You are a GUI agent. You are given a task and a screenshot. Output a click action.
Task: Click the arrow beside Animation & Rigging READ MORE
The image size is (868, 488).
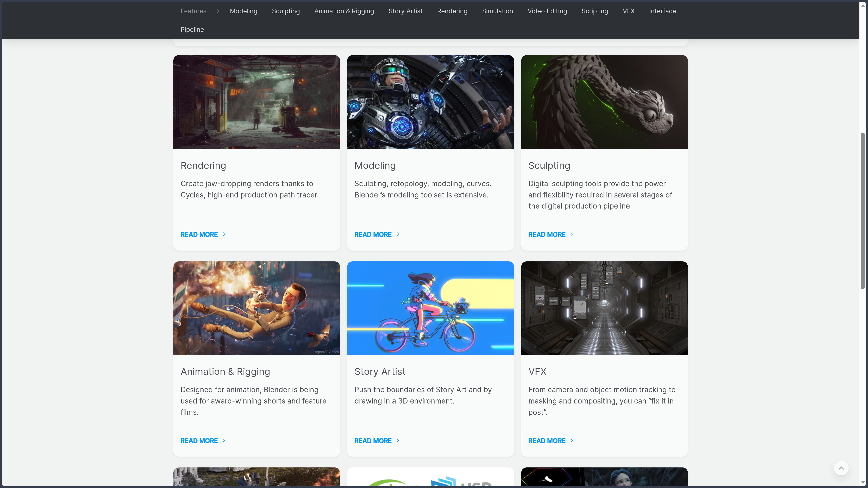point(224,441)
